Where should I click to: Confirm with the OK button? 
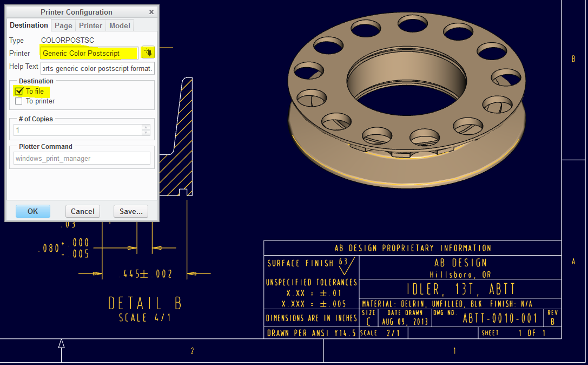pos(32,211)
